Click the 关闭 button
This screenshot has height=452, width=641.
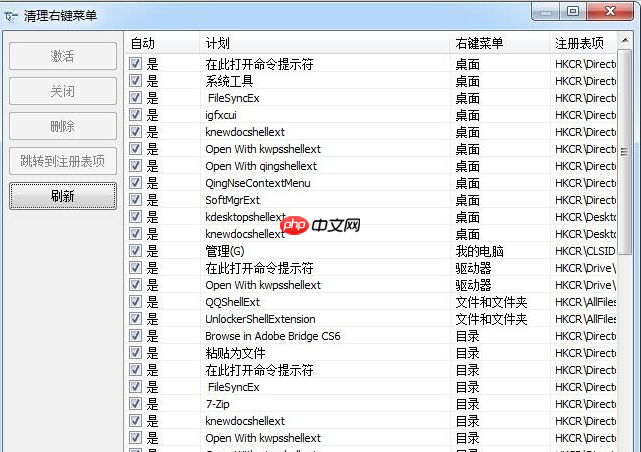[63, 91]
